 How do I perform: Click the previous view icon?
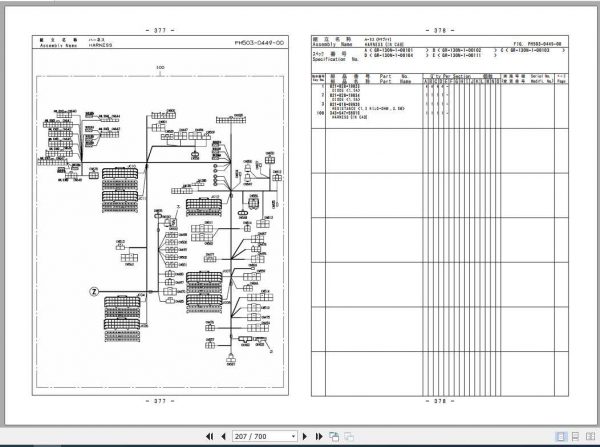click(x=334, y=436)
